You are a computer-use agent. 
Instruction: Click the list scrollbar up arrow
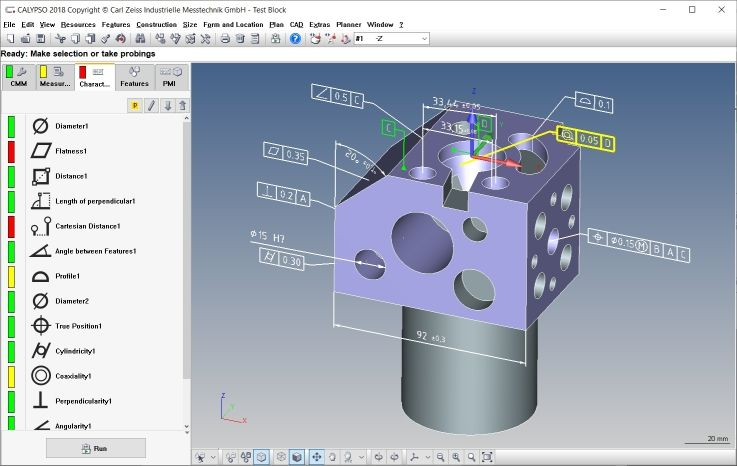point(187,118)
